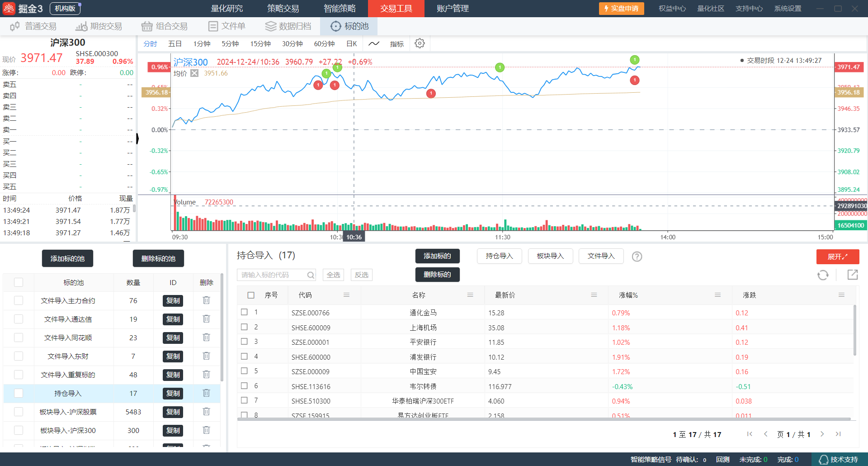The width and height of the screenshot is (868, 466).
Task: Open the 账户管理 top menu
Action: (x=453, y=9)
